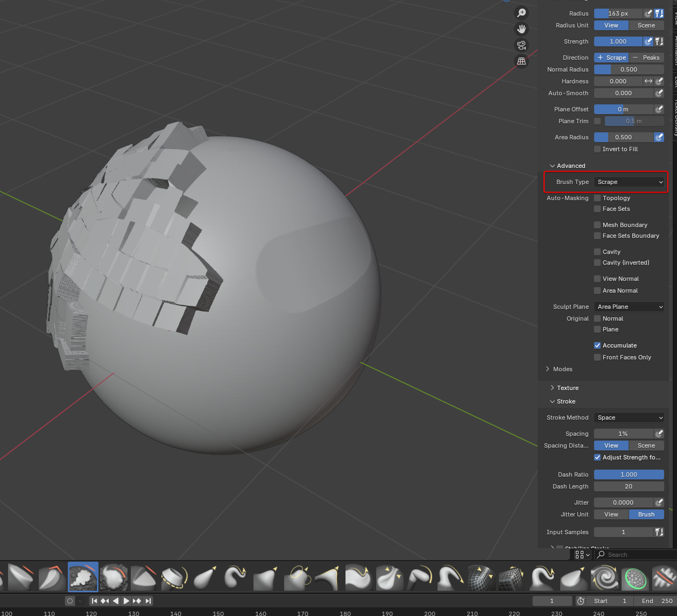The height and width of the screenshot is (616, 677).
Task: Toggle the camera view icon
Action: (x=521, y=45)
